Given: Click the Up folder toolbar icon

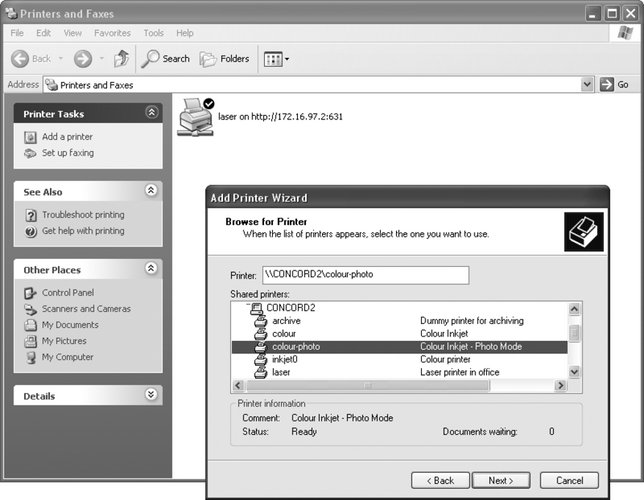Looking at the screenshot, I should click(x=119, y=58).
